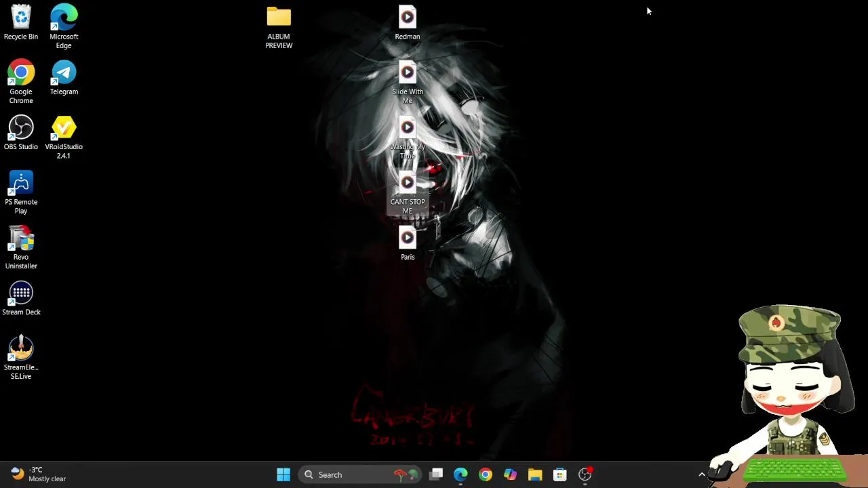Select the Redman media file
Screen dimensions: 868x488
[408, 23]
